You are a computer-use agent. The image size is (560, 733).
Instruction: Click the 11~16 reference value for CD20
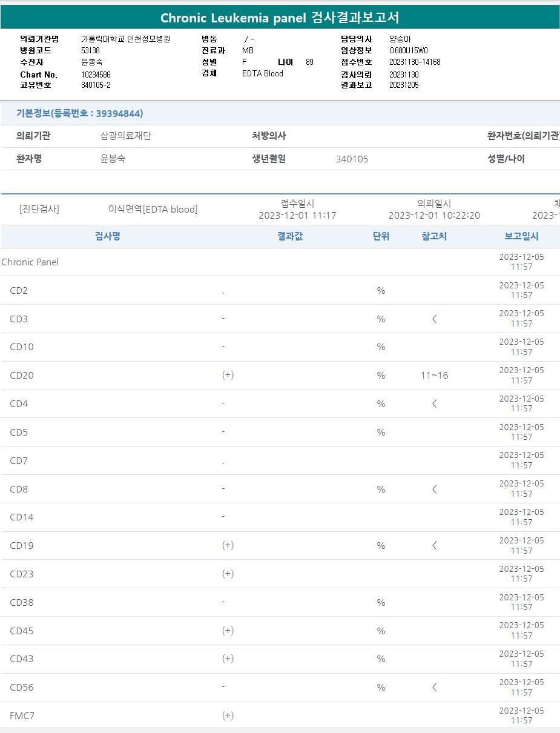pyautogui.click(x=435, y=376)
